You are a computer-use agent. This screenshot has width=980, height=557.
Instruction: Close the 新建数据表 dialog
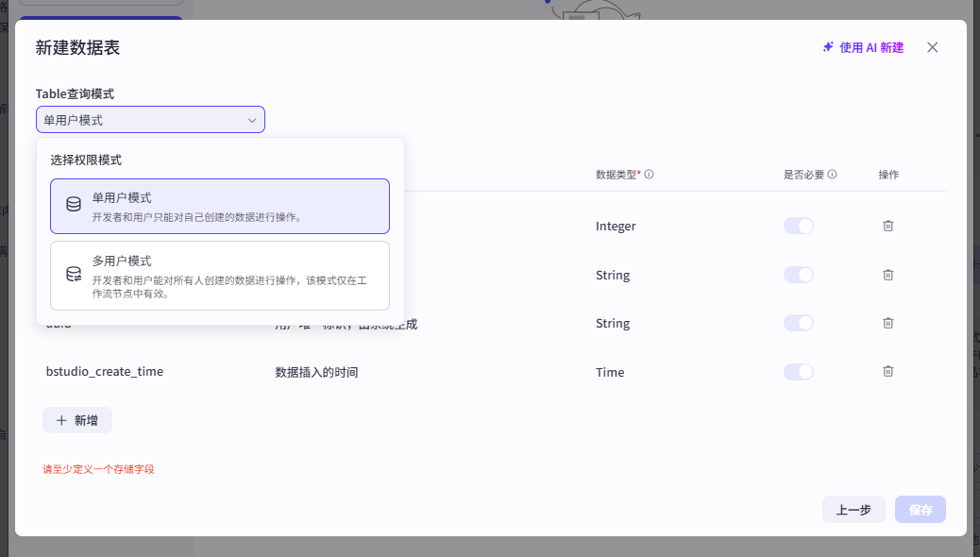(x=932, y=47)
